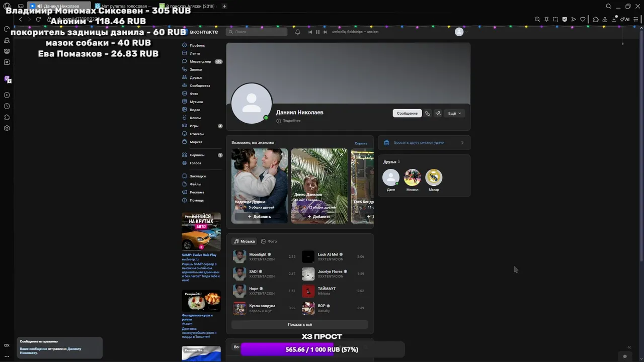Play track BOP by DaBaby
Viewport: 644px width, 362px height.
tap(308, 308)
